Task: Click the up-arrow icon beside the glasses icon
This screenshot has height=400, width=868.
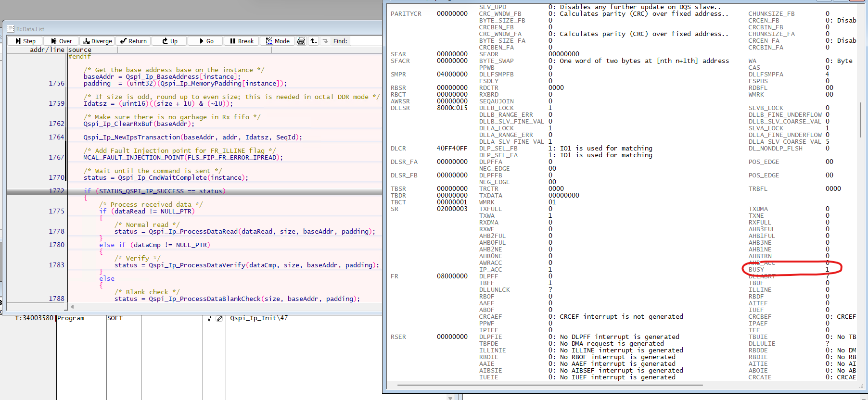Action: click(x=313, y=41)
